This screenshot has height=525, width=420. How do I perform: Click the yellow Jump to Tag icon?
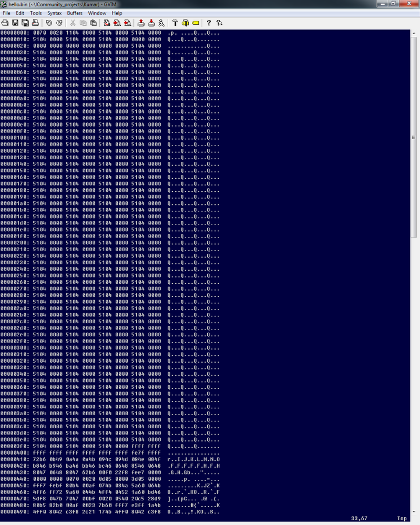(196, 23)
